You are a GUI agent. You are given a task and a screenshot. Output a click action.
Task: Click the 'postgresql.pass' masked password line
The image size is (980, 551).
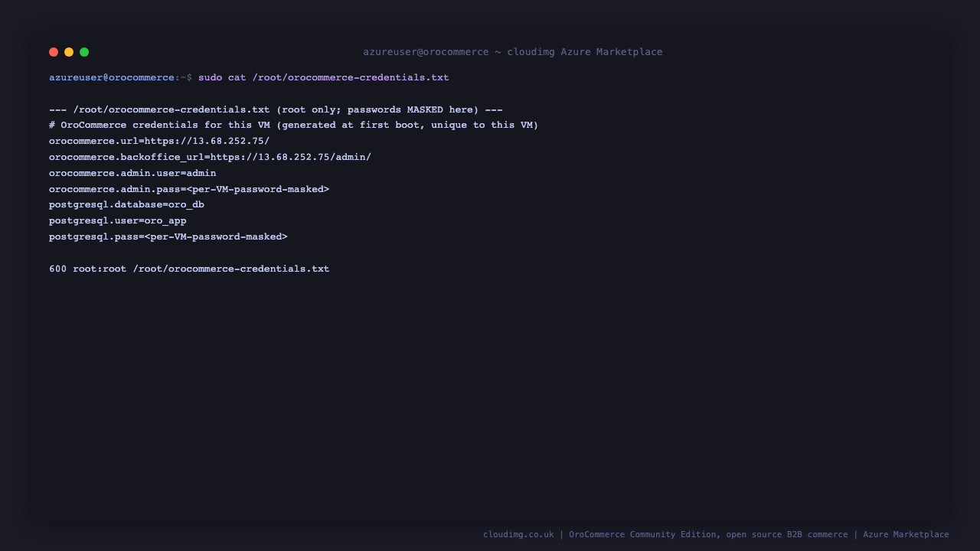168,237
